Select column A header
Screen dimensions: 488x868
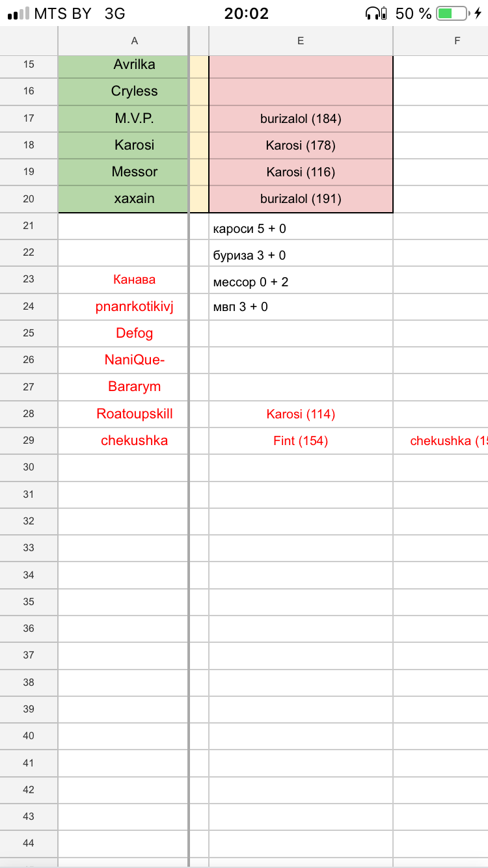pos(135,40)
